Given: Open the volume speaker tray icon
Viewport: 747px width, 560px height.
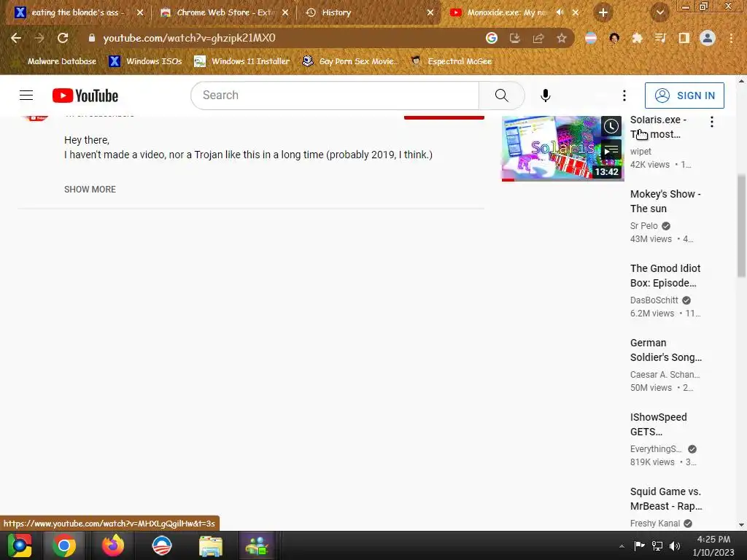Looking at the screenshot, I should click(675, 545).
